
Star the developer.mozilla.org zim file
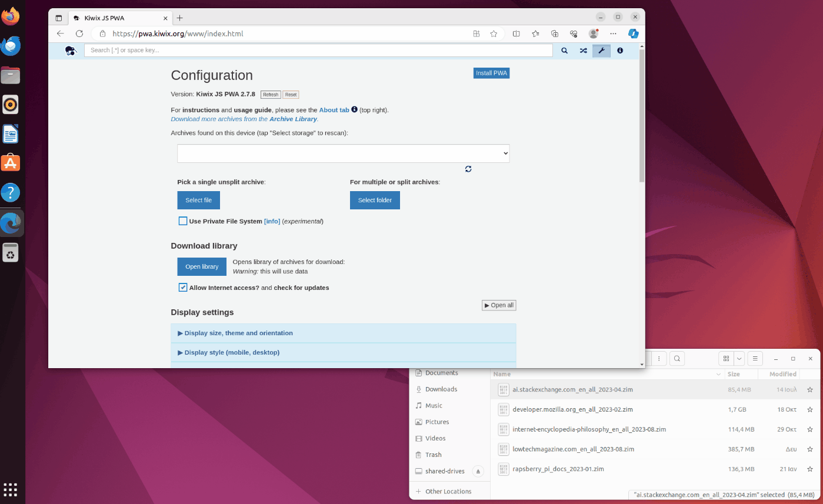point(810,409)
